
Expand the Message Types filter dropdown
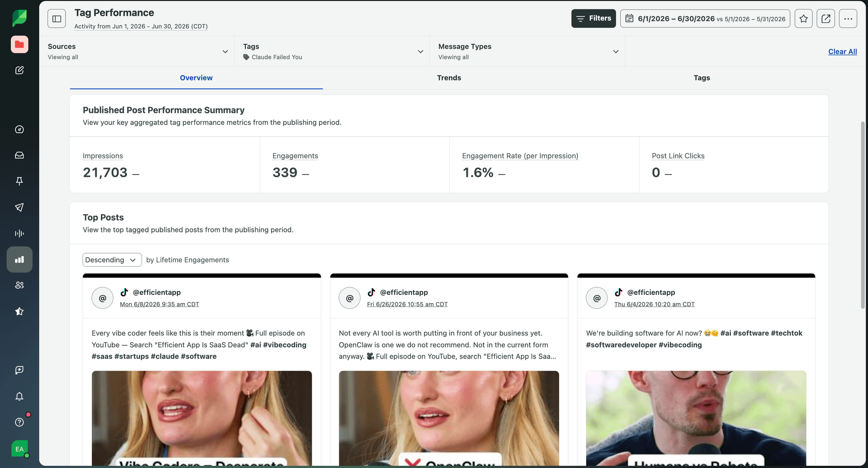(x=528, y=52)
